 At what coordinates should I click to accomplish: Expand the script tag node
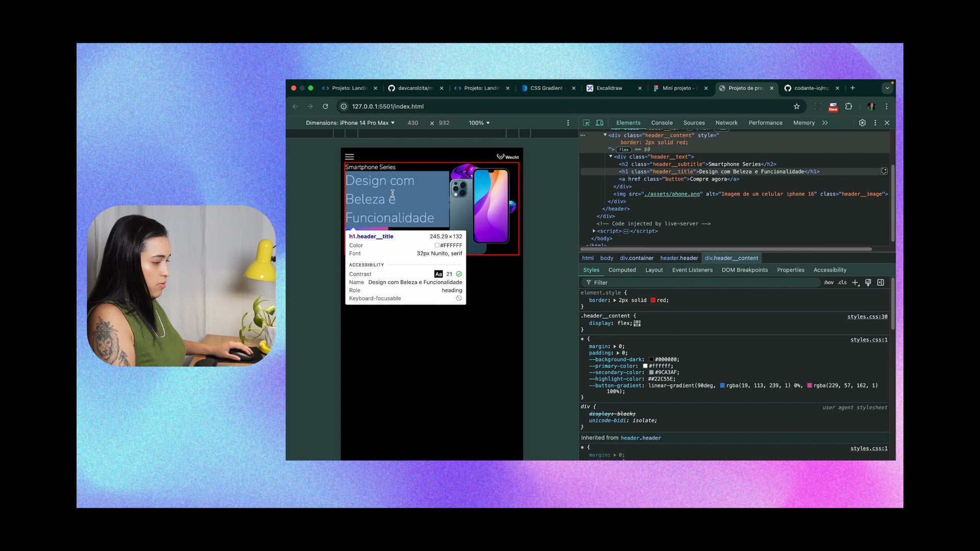point(594,231)
